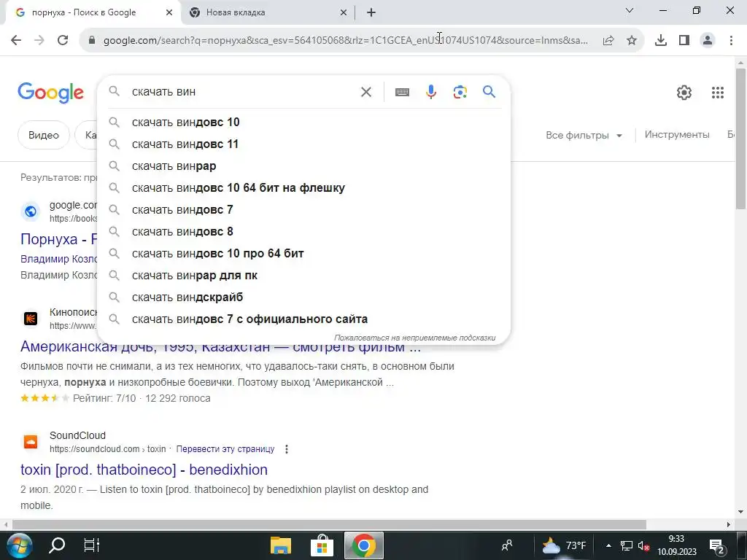Search by image with Google Lens icon
747x560 pixels.
pyautogui.click(x=460, y=92)
